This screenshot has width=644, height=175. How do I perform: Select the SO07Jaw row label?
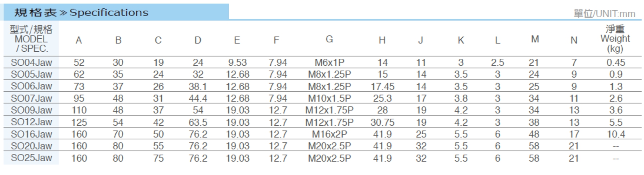31,98
